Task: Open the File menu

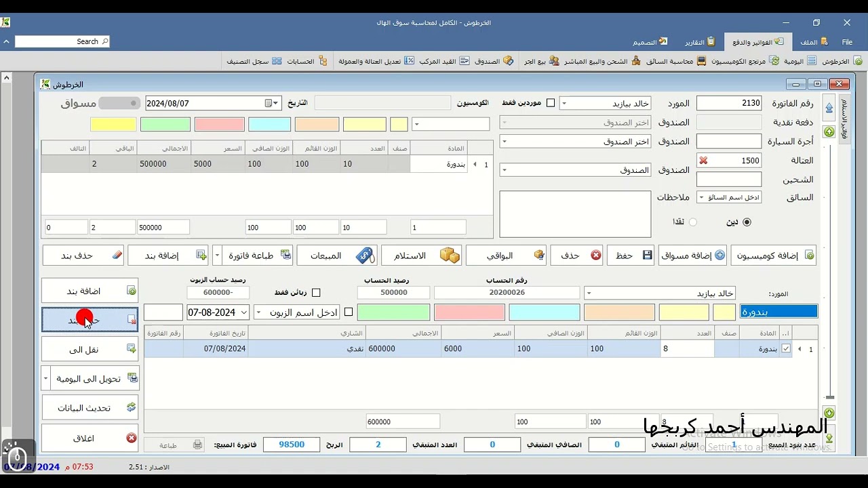Action: coord(847,42)
